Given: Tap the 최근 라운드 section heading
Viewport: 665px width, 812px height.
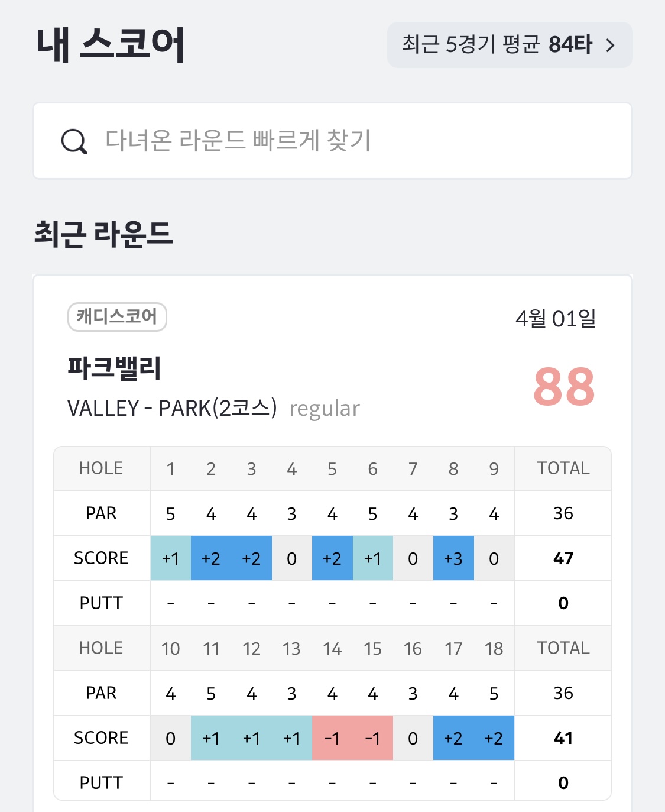Looking at the screenshot, I should point(103,234).
